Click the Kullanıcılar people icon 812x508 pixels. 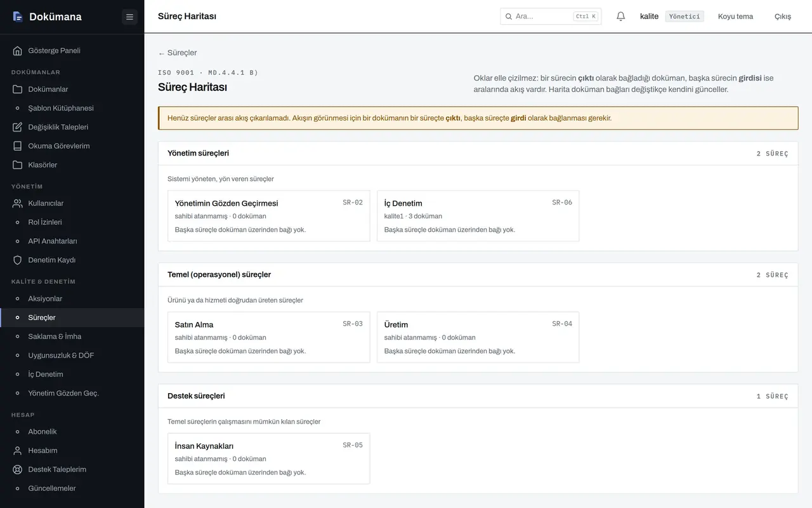pyautogui.click(x=18, y=203)
